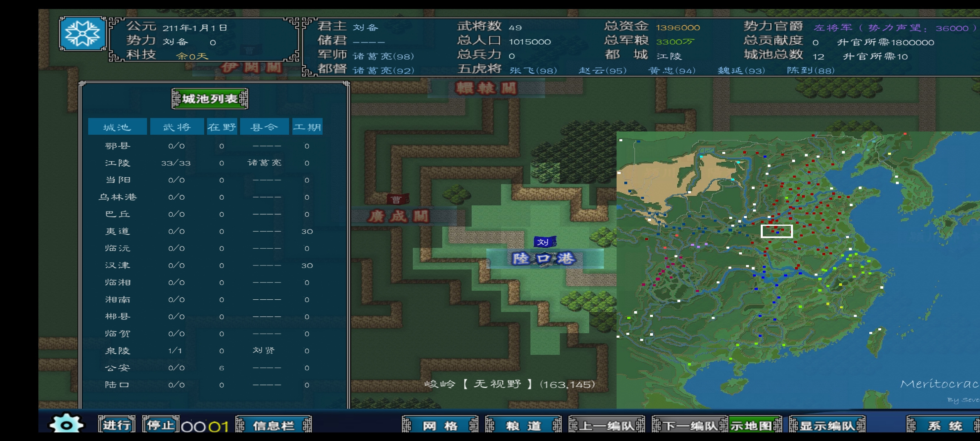Click the terrain info 峻岭【无视野】

pyautogui.click(x=480, y=384)
